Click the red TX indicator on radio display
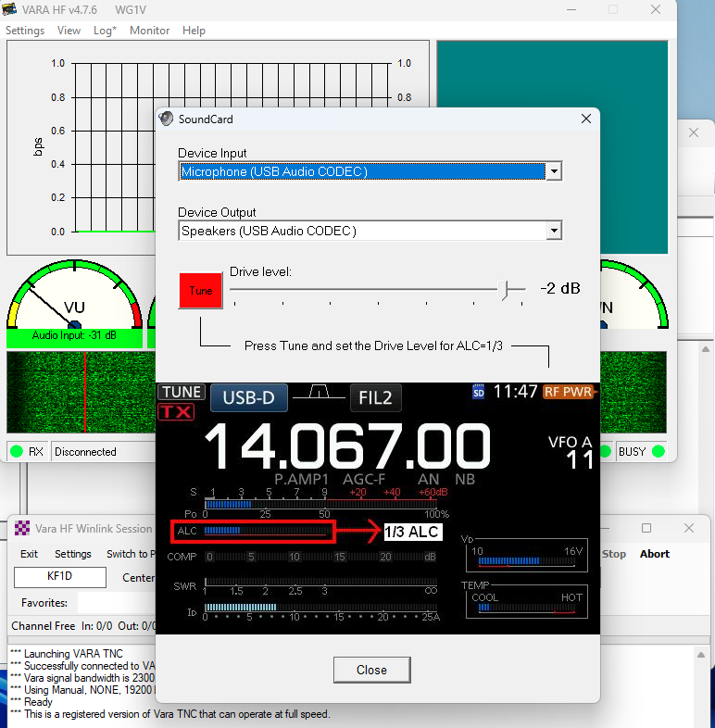The height and width of the screenshot is (728, 715). tap(176, 412)
